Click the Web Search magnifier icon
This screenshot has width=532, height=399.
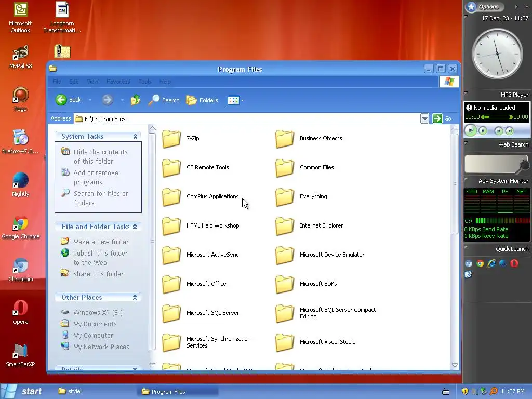[x=525, y=165]
